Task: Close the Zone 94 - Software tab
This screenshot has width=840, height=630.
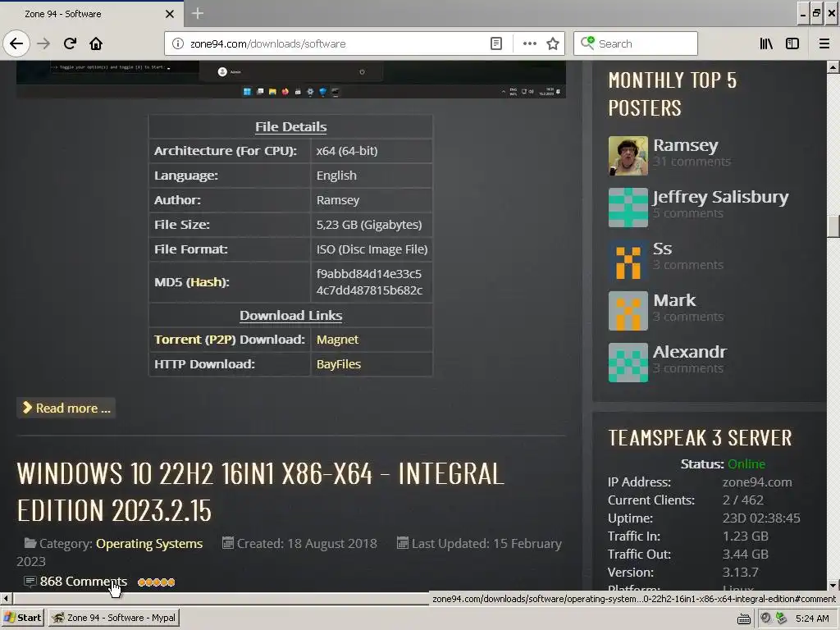Action: (169, 14)
